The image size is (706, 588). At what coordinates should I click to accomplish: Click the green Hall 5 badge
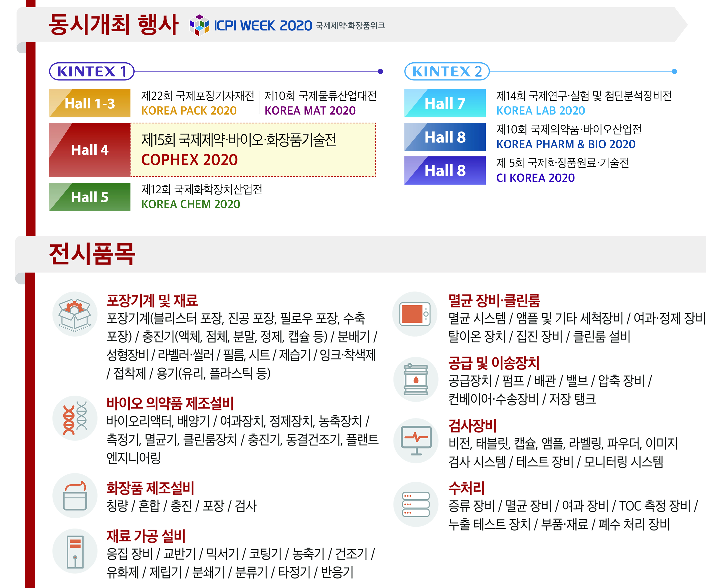90,197
